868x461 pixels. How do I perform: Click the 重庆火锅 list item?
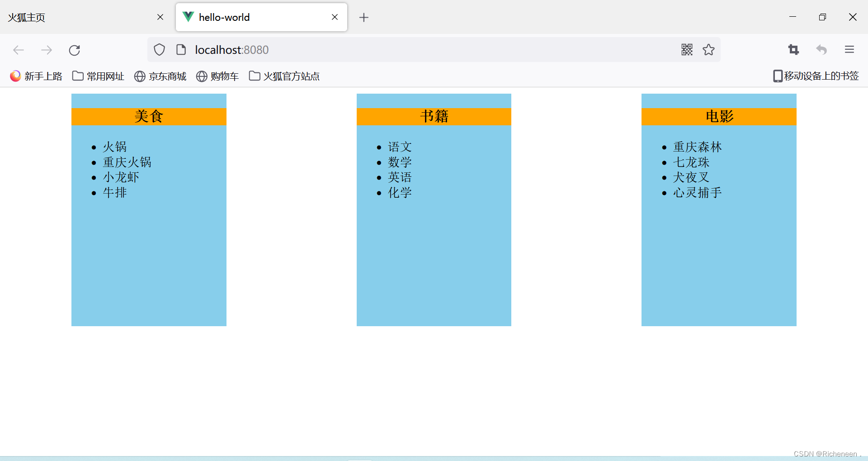tap(127, 162)
